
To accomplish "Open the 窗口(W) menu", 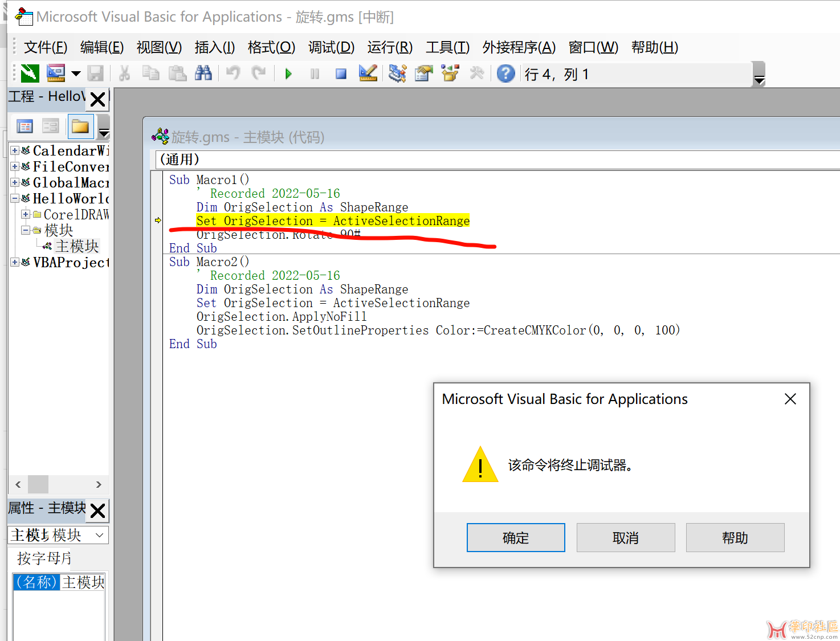I will [x=593, y=47].
